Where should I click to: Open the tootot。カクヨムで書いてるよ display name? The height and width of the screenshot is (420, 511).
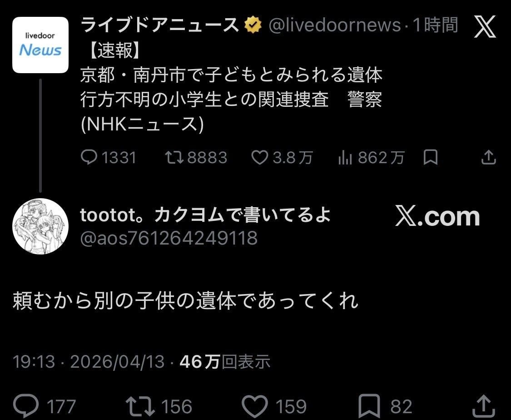(205, 215)
